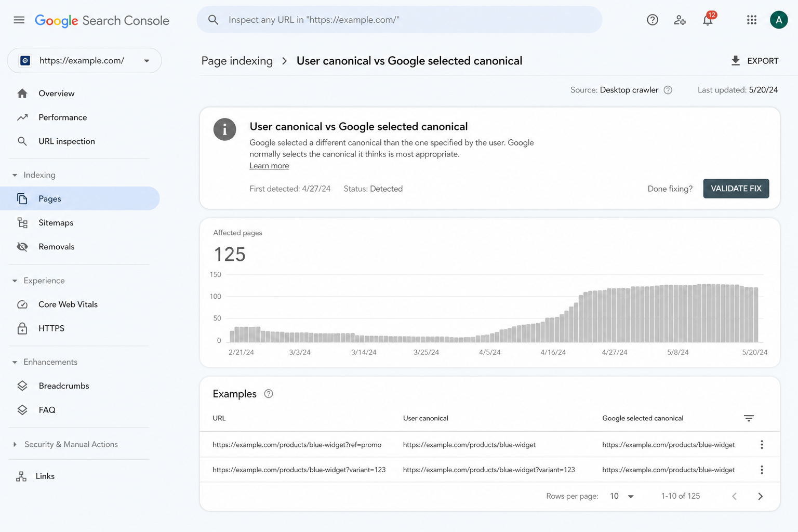Open the HTTPS report label
This screenshot has height=532, width=798.
coord(51,328)
